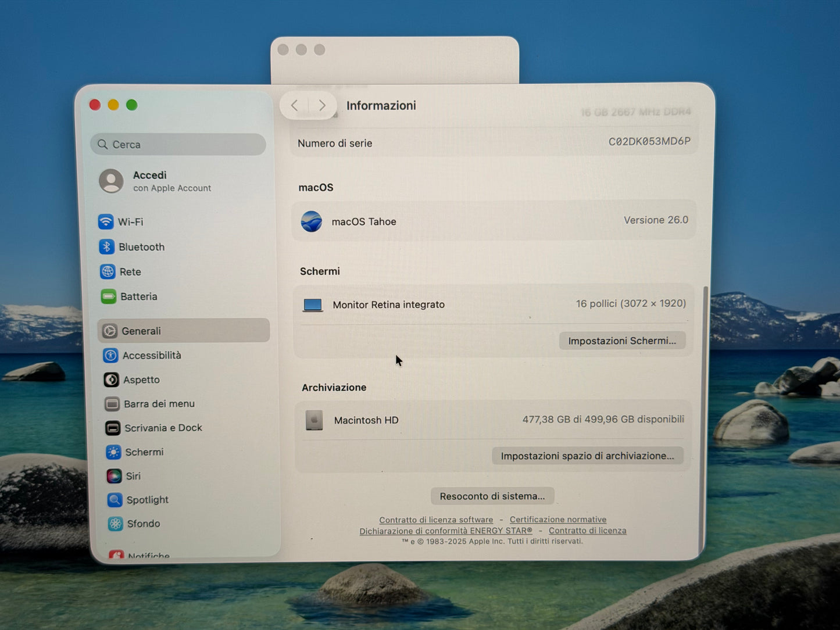The width and height of the screenshot is (840, 630).
Task: Click the yellow minimize button of Settings
Action: click(113, 105)
